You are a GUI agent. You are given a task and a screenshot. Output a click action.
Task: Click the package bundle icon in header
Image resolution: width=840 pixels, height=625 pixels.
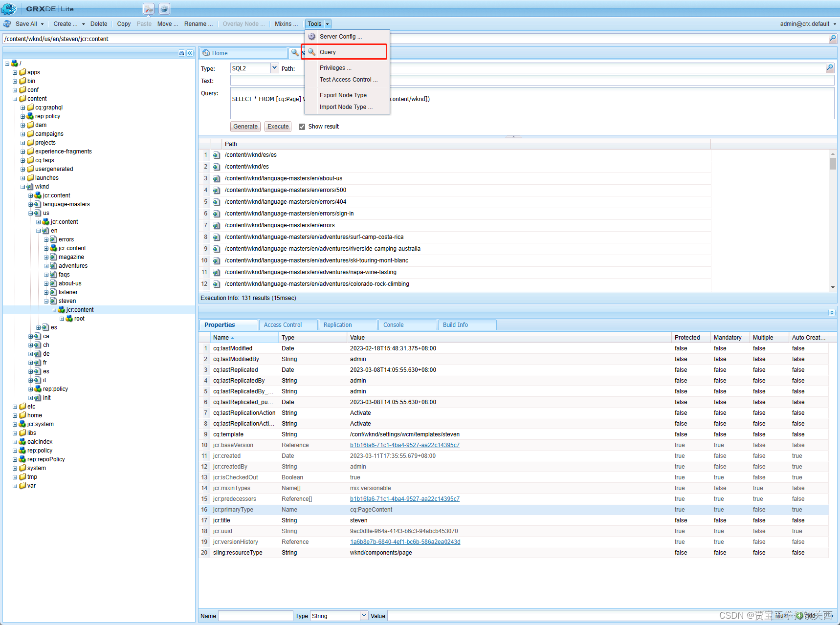[x=164, y=8]
